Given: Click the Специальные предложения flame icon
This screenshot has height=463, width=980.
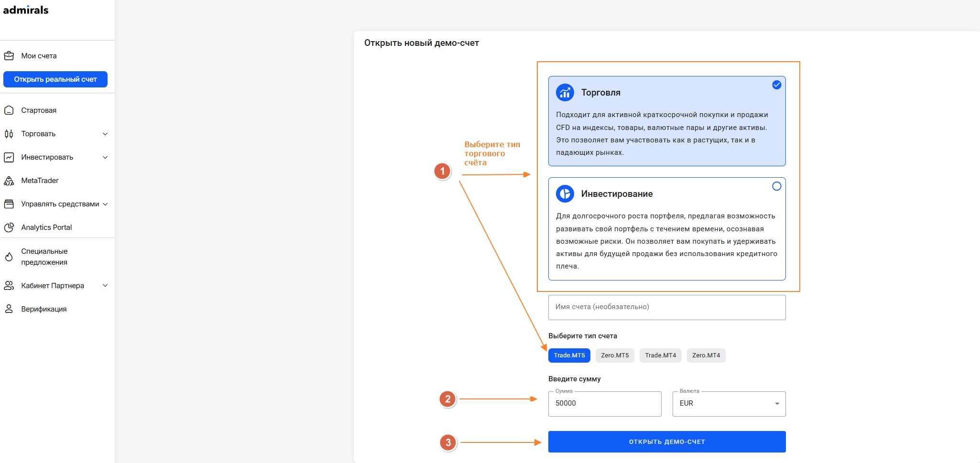Looking at the screenshot, I should coord(9,257).
